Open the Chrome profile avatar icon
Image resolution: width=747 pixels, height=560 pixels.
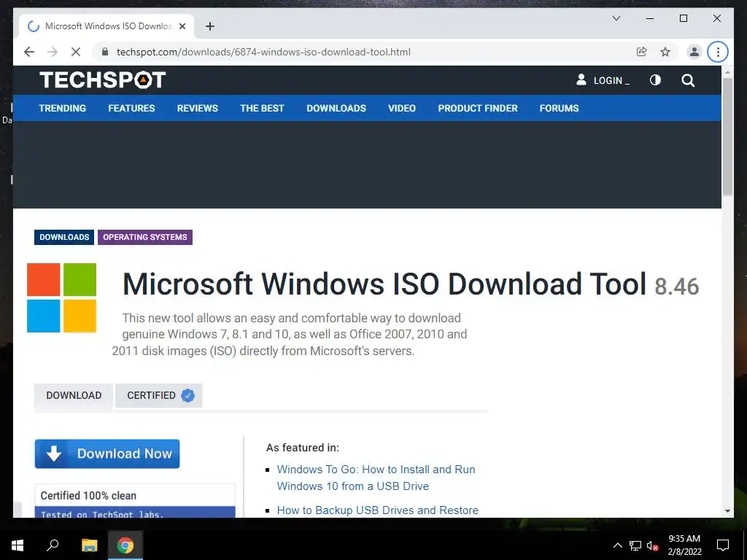(x=694, y=52)
